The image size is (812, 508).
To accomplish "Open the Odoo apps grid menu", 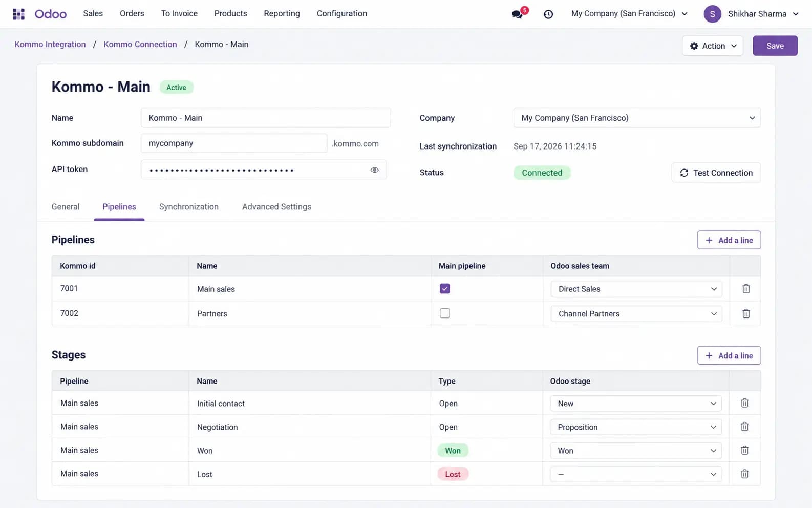I will (x=19, y=14).
